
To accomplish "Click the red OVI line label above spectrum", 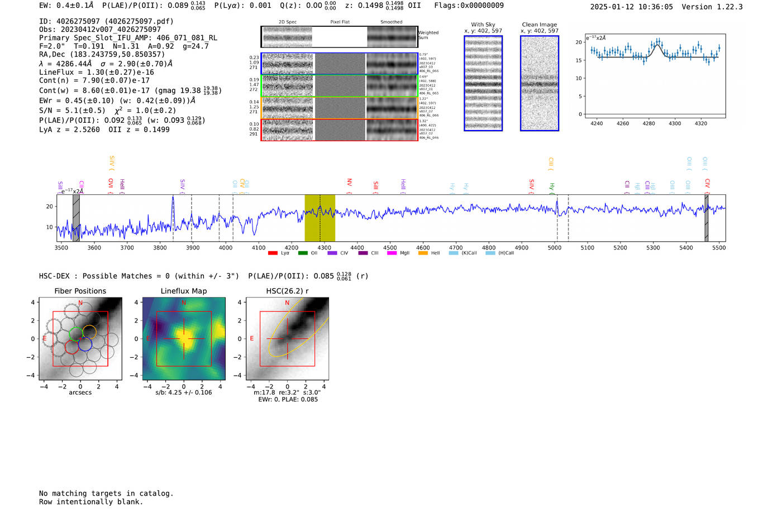I will click(110, 185).
